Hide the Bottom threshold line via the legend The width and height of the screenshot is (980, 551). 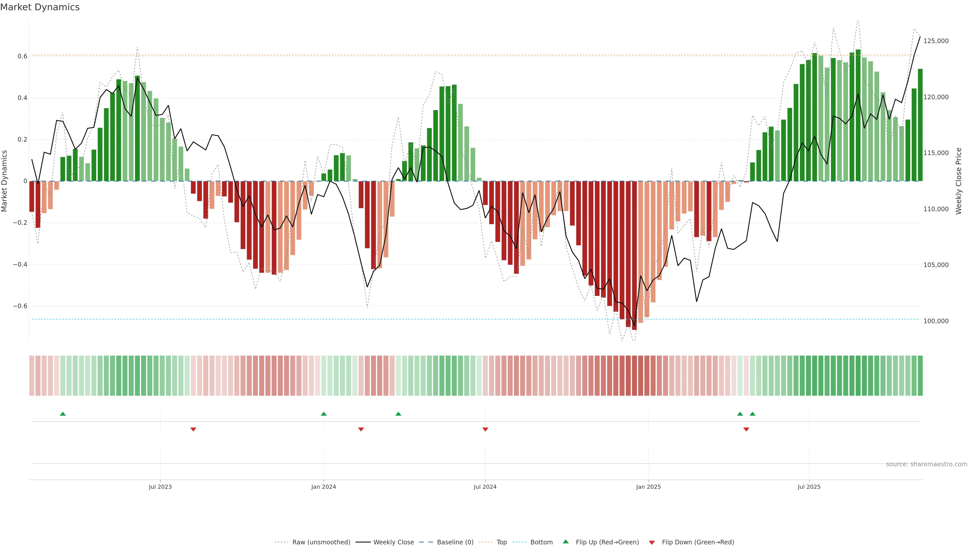pyautogui.click(x=541, y=542)
